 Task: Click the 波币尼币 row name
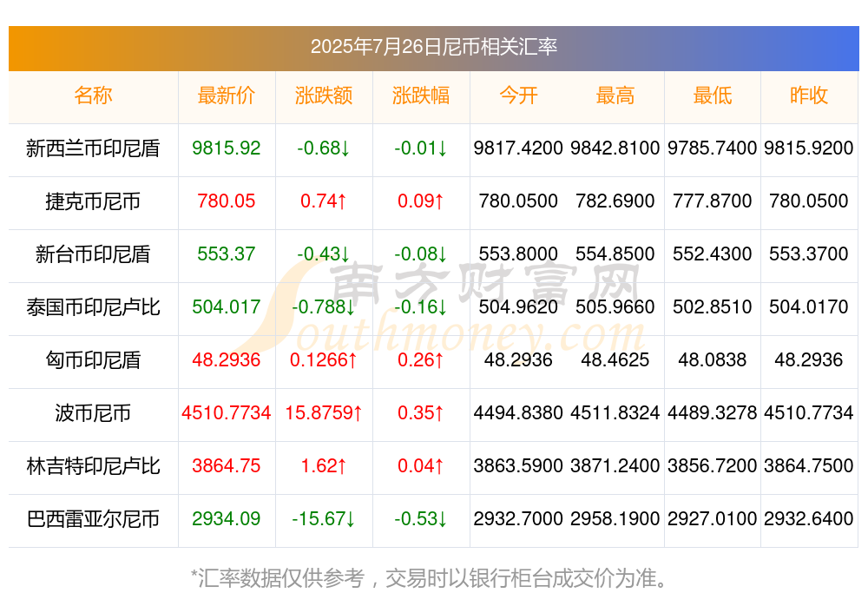(x=93, y=412)
